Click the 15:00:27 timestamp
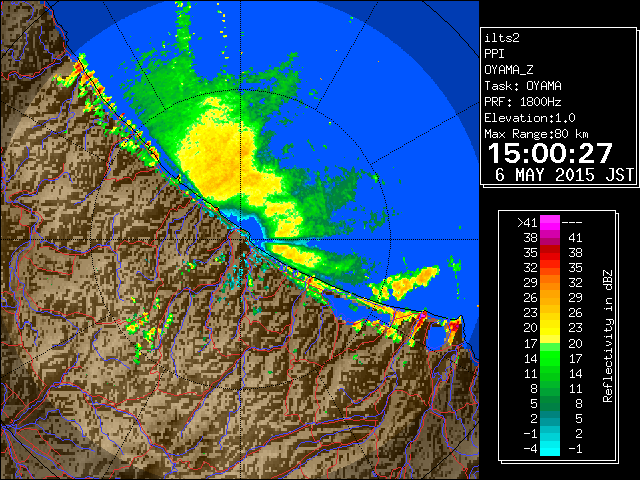640x480 pixels. [550, 153]
